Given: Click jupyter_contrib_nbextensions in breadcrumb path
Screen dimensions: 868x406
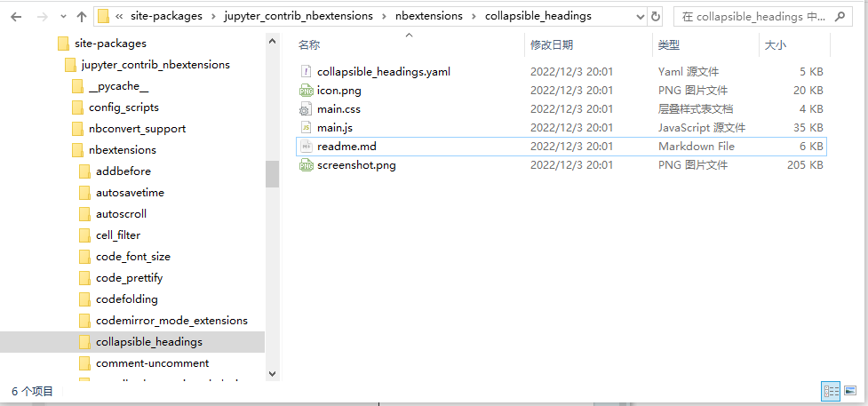Looking at the screenshot, I should click(x=306, y=16).
